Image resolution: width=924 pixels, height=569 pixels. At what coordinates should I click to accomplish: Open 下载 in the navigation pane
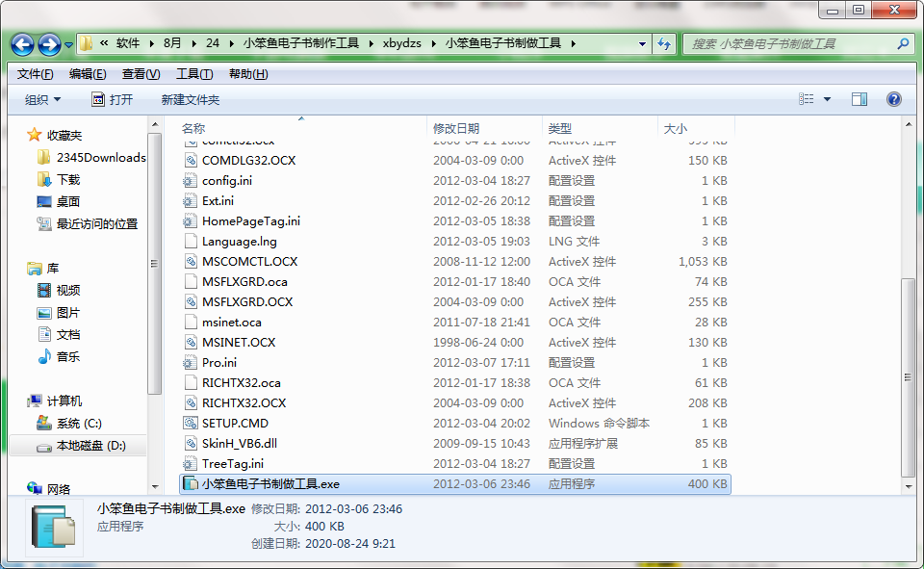coord(59,179)
